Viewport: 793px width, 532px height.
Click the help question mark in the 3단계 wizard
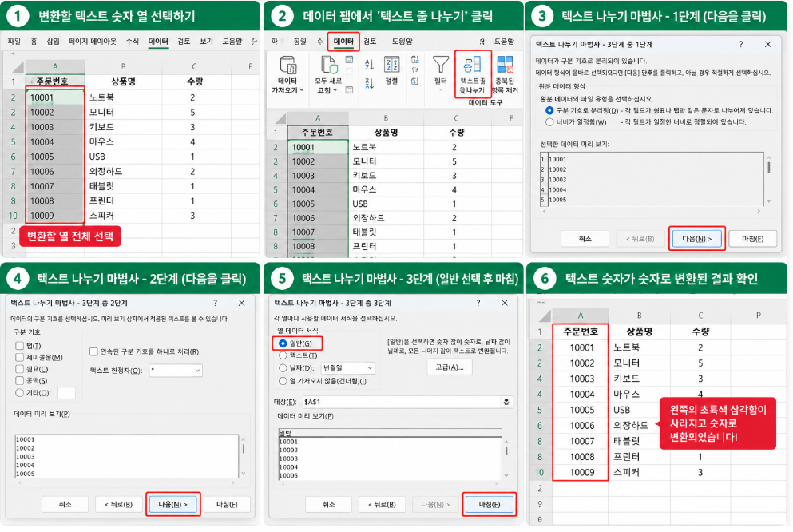(x=478, y=303)
